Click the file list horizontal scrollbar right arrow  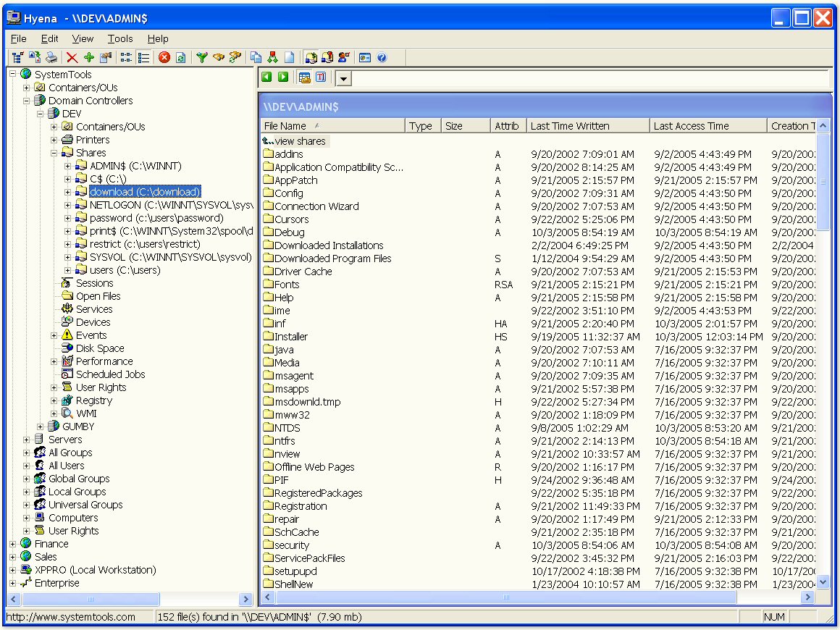tap(808, 597)
